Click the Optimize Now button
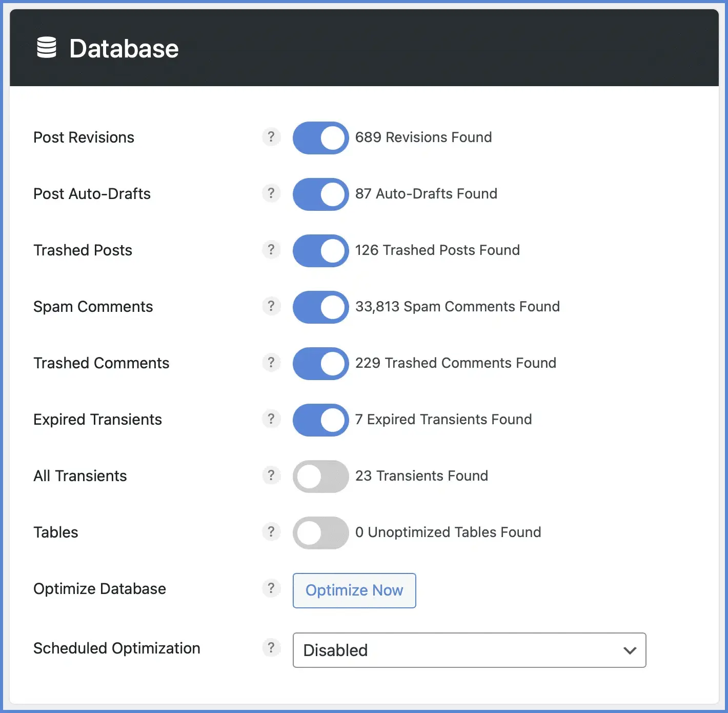The width and height of the screenshot is (728, 713). [354, 590]
